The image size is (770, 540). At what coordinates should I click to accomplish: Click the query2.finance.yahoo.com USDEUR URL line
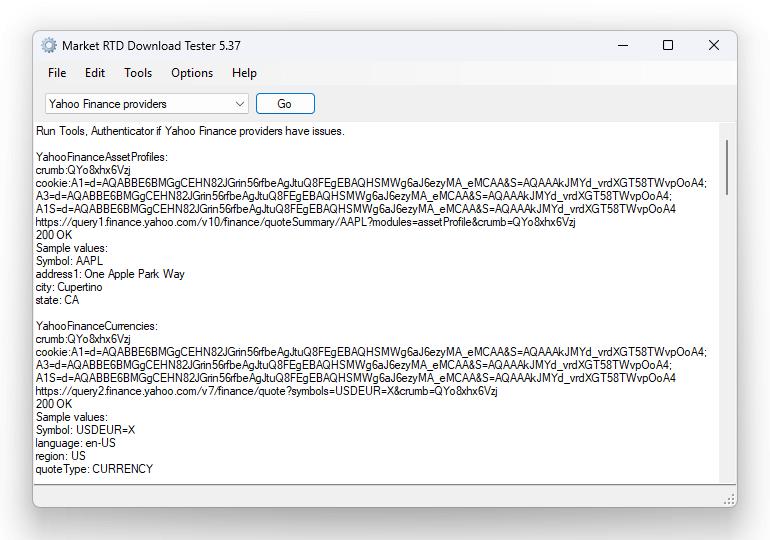[266, 391]
